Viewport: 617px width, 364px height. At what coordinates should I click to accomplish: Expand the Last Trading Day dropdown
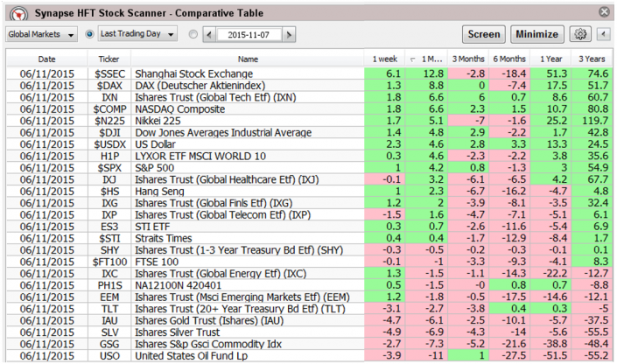pyautogui.click(x=137, y=34)
